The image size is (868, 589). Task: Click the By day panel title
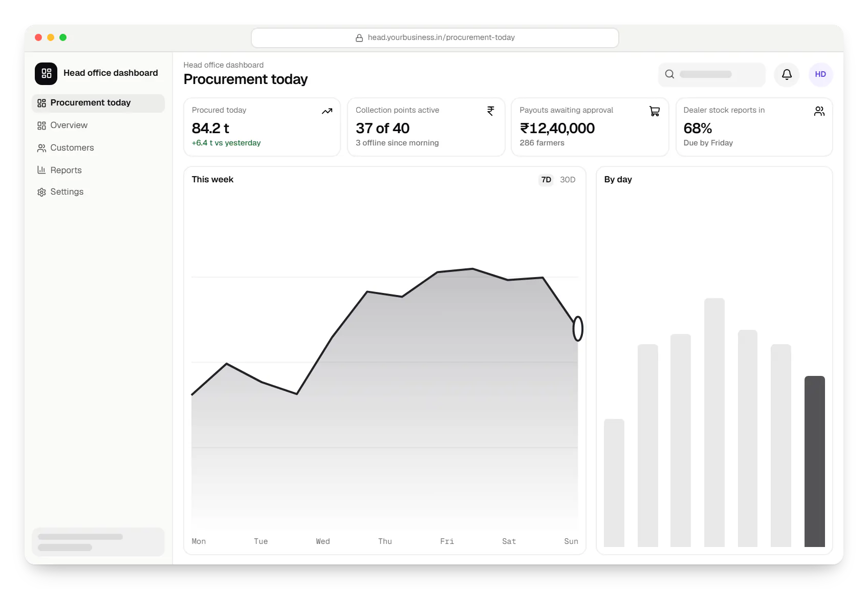pyautogui.click(x=618, y=180)
